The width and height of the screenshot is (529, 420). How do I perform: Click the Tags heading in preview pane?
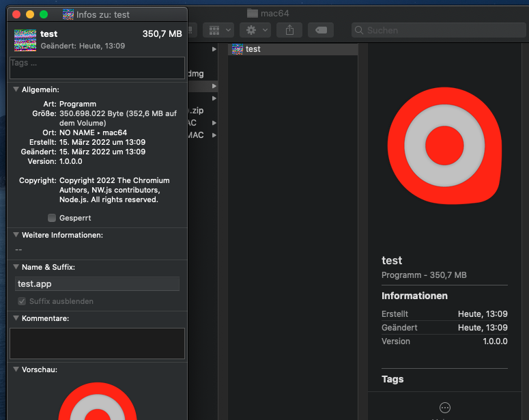392,379
